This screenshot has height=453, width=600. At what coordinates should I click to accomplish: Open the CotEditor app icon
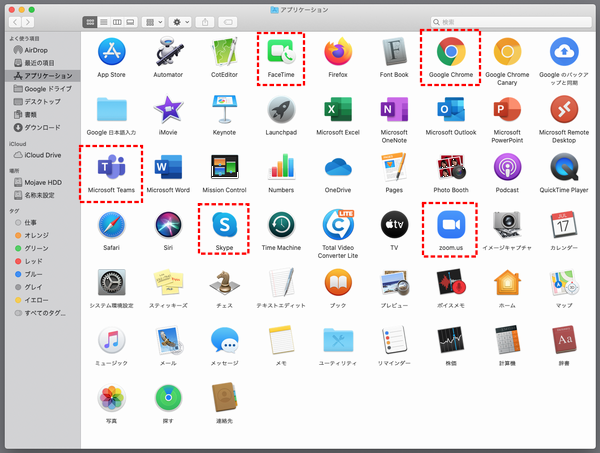(x=225, y=52)
